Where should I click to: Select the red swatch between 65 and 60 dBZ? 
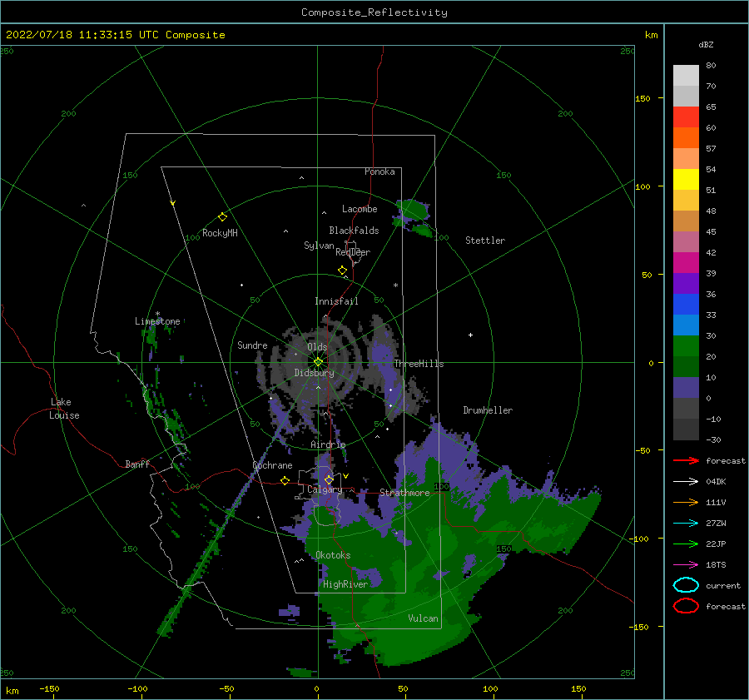tap(686, 117)
